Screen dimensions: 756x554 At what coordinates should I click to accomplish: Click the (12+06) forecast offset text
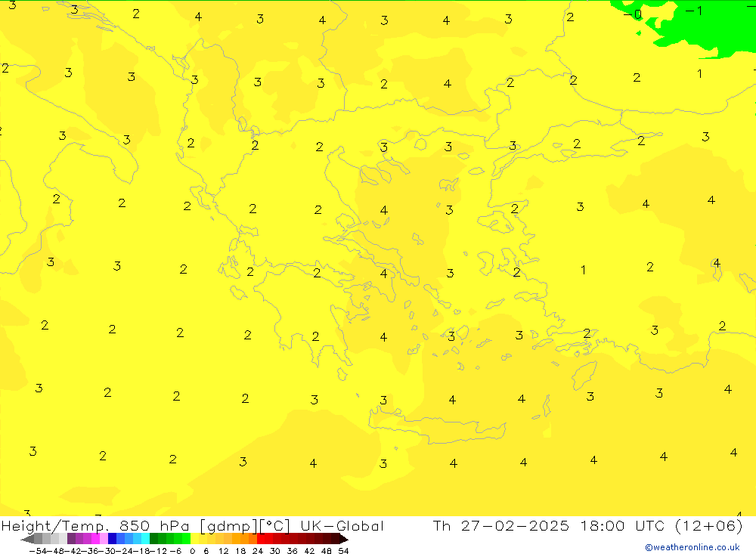pyautogui.click(x=709, y=525)
